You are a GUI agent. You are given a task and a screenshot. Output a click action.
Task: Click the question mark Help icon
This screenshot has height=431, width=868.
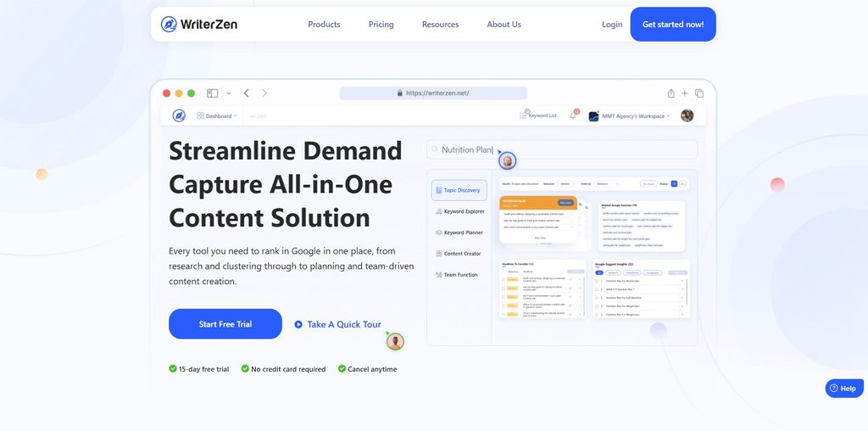[x=834, y=389]
